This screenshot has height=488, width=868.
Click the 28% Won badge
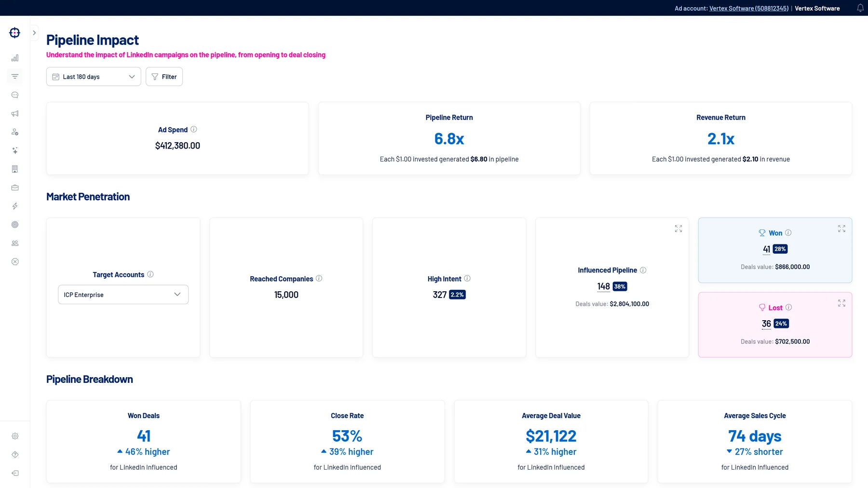tap(780, 249)
